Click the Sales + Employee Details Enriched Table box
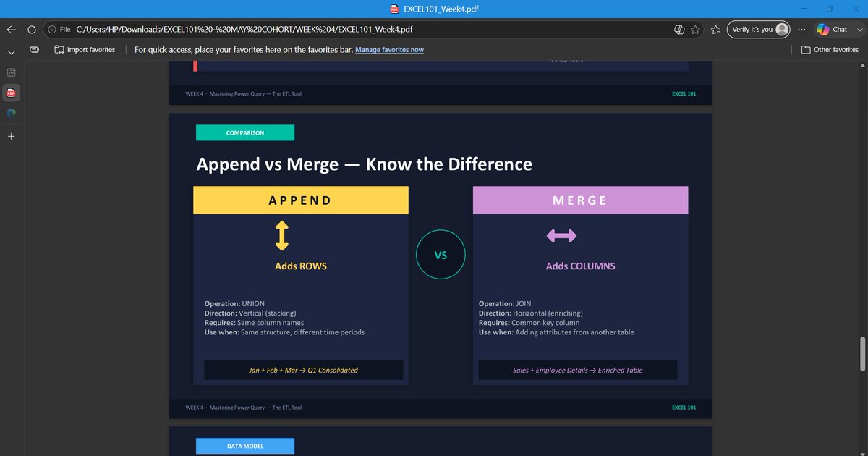Image resolution: width=868 pixels, height=456 pixels. pos(578,370)
